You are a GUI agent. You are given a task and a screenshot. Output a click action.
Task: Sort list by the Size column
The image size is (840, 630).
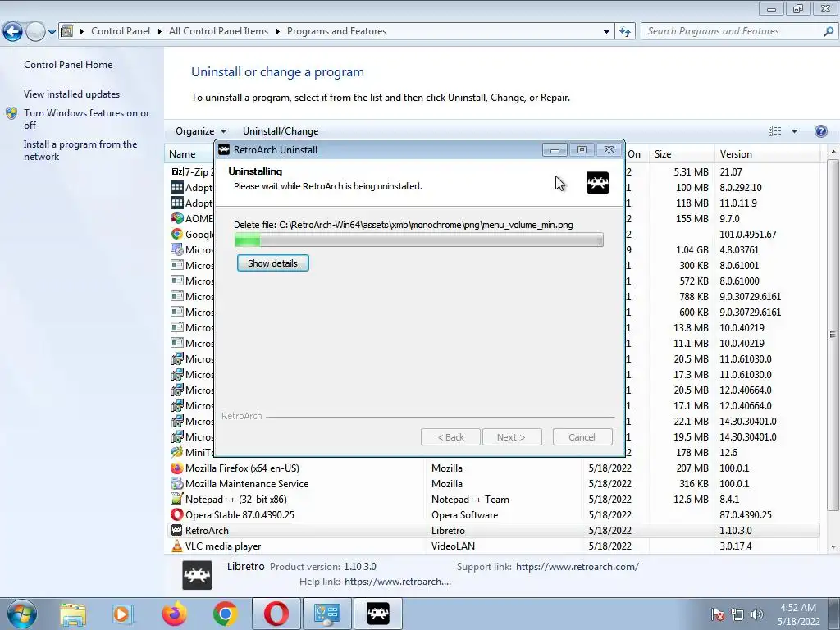682,153
